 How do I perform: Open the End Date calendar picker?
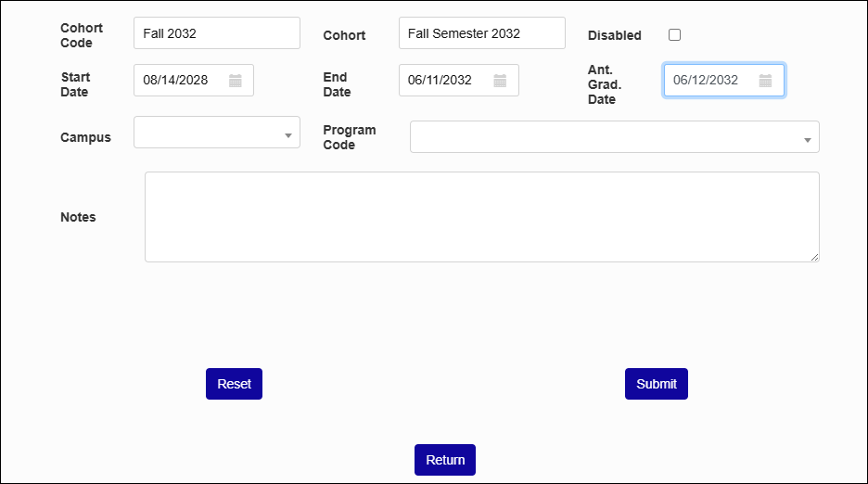point(500,81)
